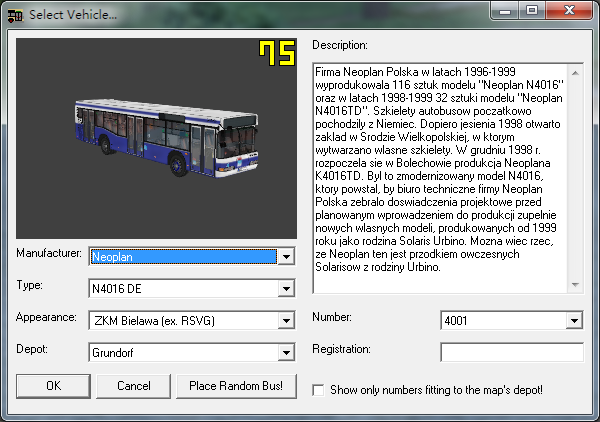This screenshot has height=422, width=600.
Task: Click the bus icon in the title bar
Action: [x=14, y=14]
